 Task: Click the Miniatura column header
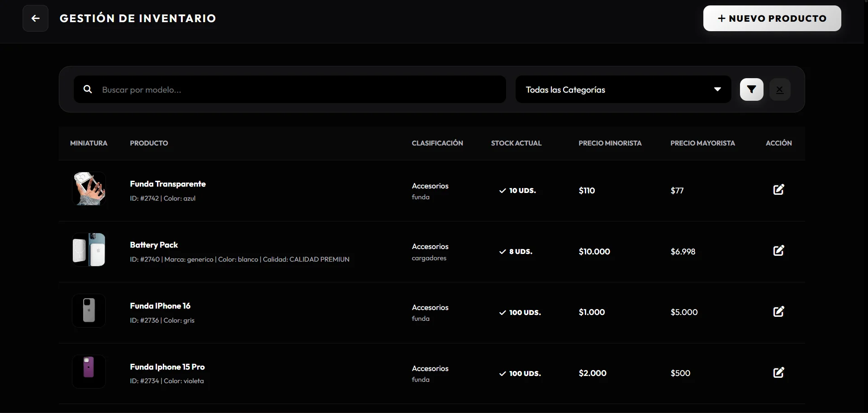(89, 143)
